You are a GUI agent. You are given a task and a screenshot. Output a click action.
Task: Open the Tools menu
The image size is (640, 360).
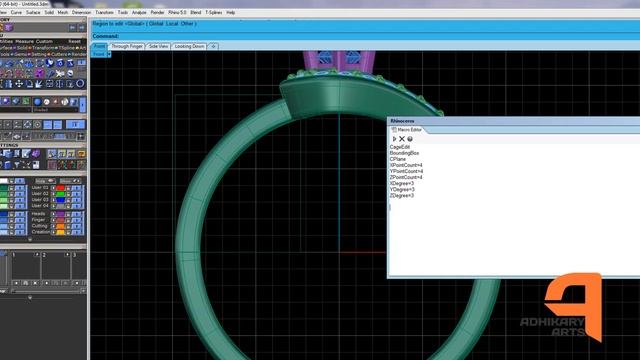click(x=123, y=13)
